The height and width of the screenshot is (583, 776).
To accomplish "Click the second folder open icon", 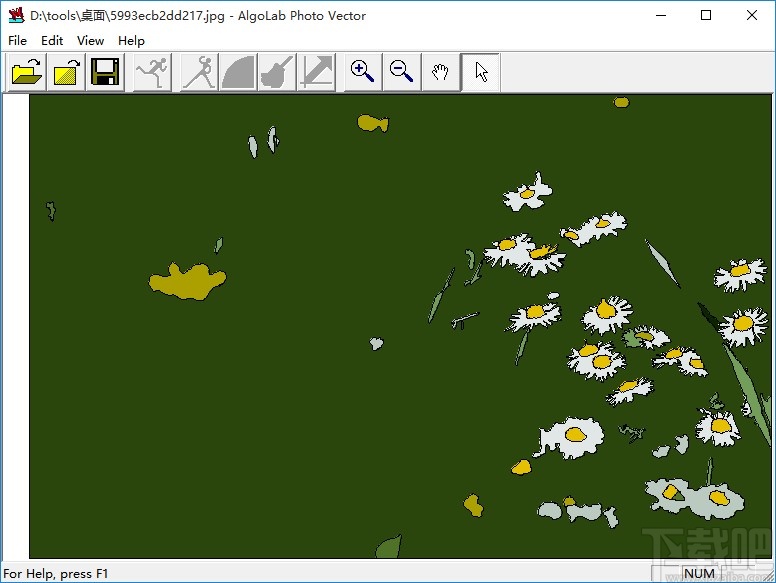I will click(x=66, y=72).
